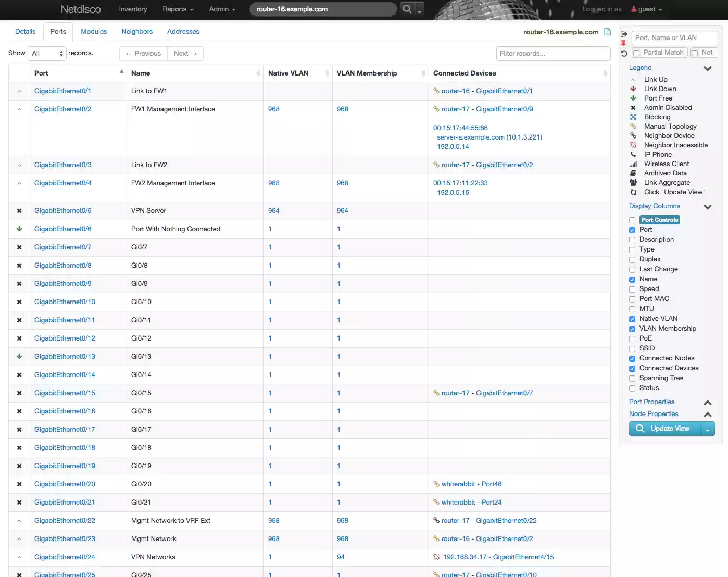Click the neighbor inaccessible icon on VPN Networks row
The height and width of the screenshot is (577, 728).
tap(436, 557)
